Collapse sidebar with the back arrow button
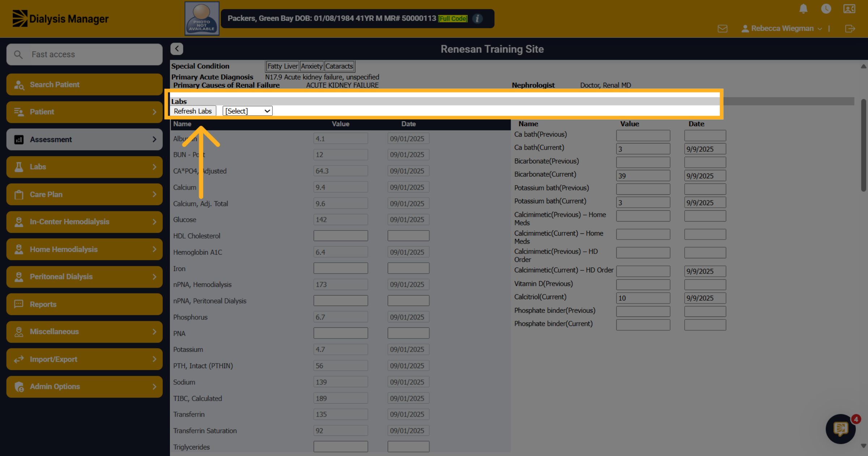This screenshot has height=456, width=868. 177,49
